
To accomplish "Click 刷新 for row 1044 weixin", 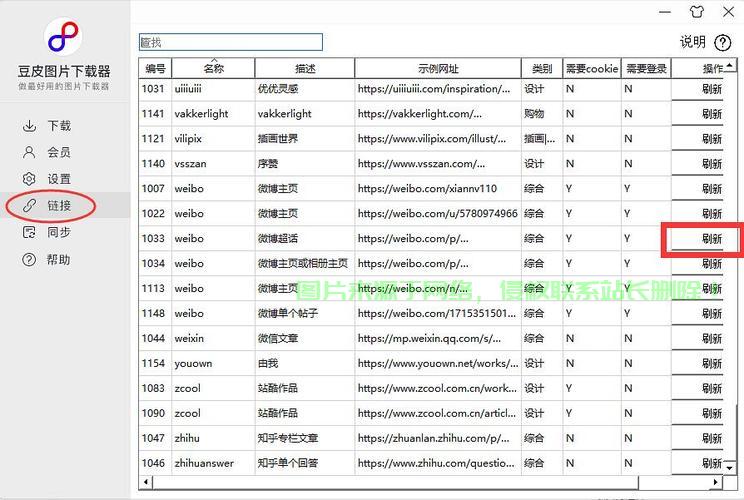I will click(x=712, y=339).
